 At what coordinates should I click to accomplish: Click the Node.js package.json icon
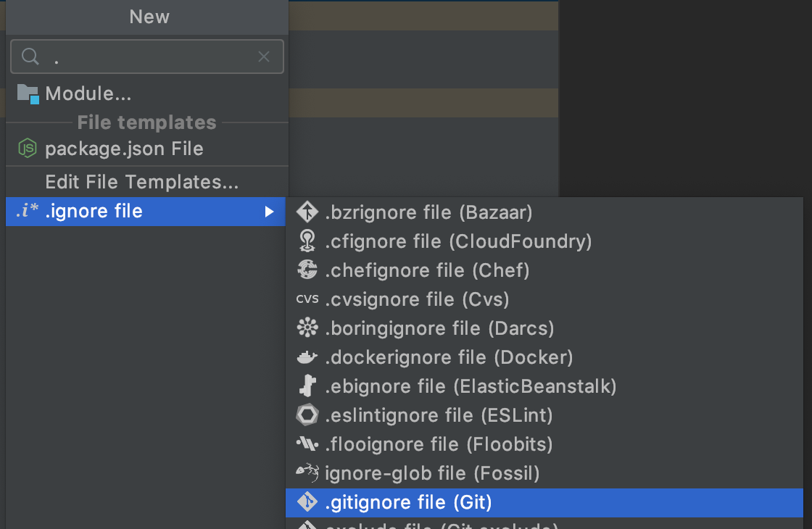[x=28, y=149]
